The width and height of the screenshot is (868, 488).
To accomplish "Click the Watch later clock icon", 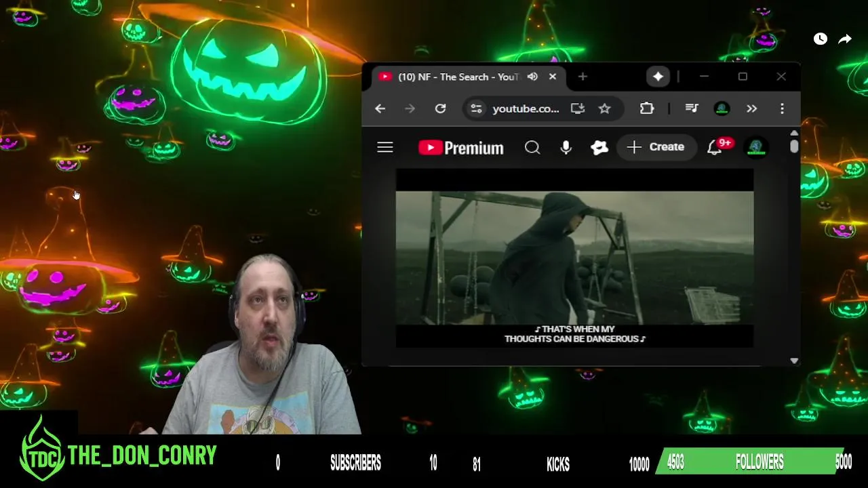I will click(x=821, y=39).
